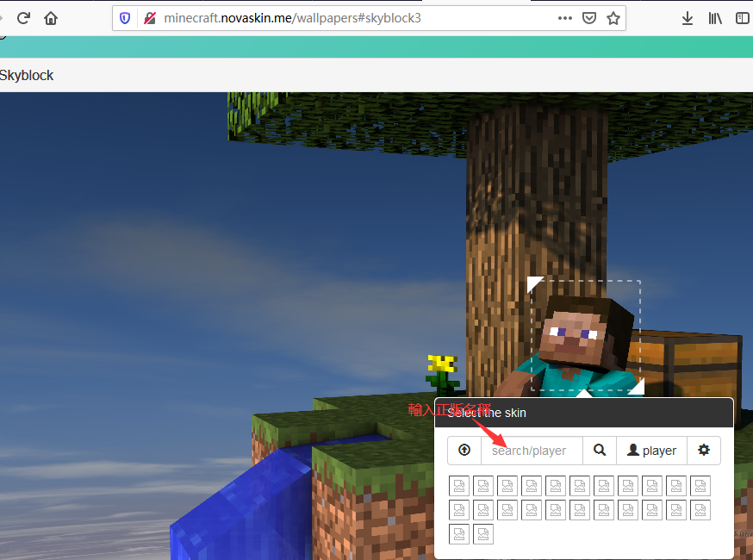Save the page to Pocket
This screenshot has height=560, width=753.
(589, 18)
